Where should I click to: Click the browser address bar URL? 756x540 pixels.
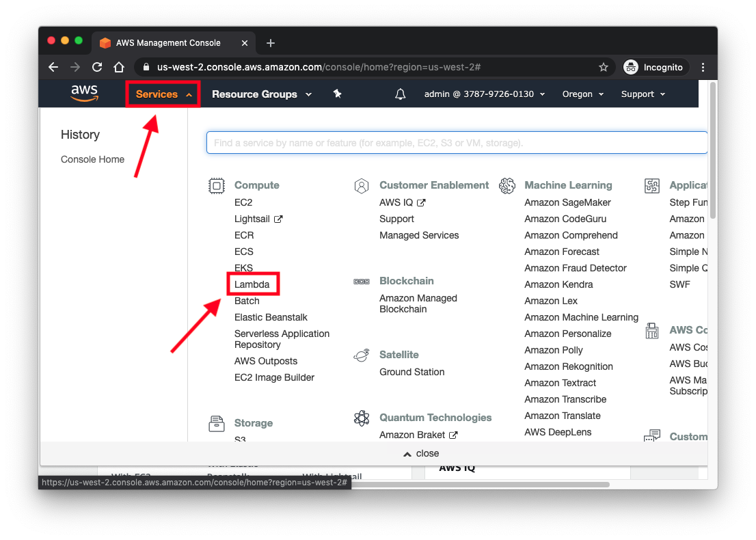pyautogui.click(x=319, y=67)
